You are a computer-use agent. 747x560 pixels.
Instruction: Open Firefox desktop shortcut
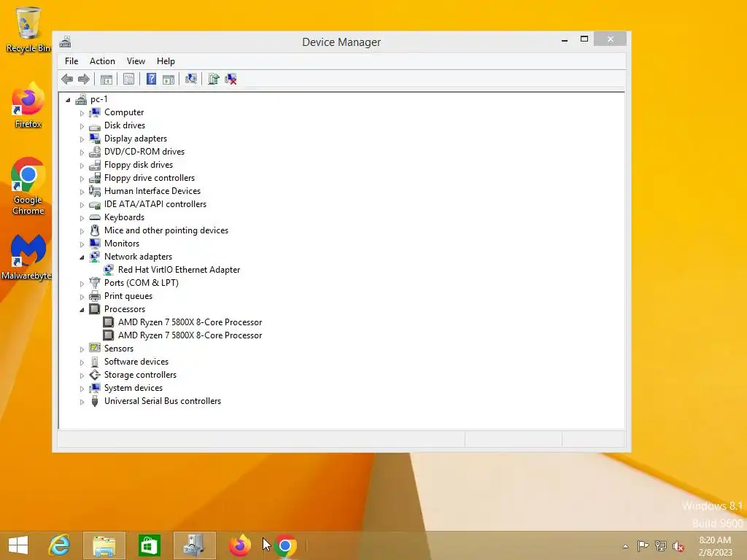[x=28, y=106]
